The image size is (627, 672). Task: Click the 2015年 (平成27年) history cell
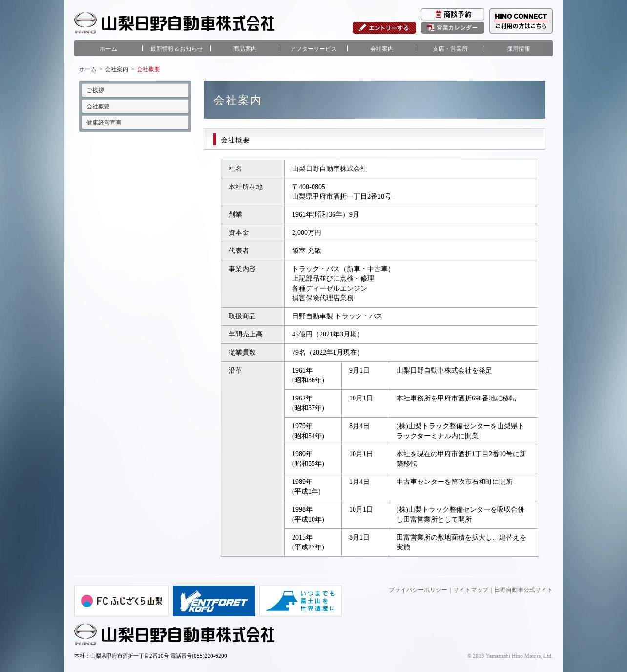[x=313, y=543]
